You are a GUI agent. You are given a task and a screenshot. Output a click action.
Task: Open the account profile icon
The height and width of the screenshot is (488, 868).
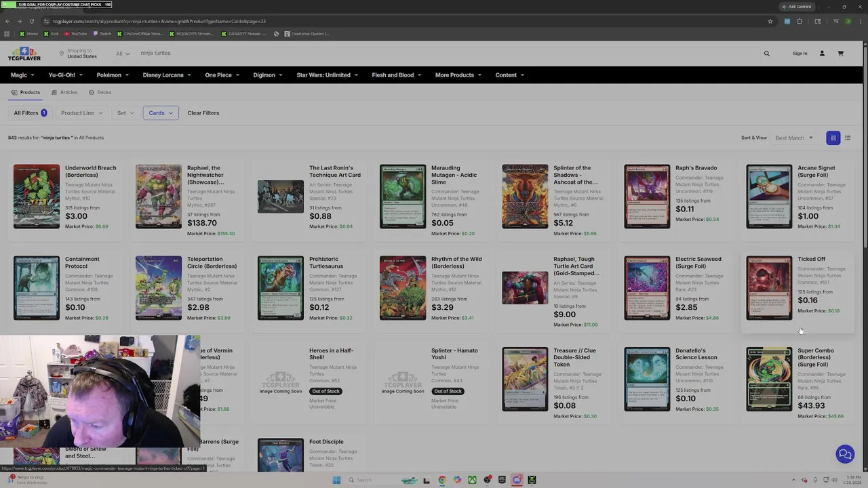tap(822, 54)
